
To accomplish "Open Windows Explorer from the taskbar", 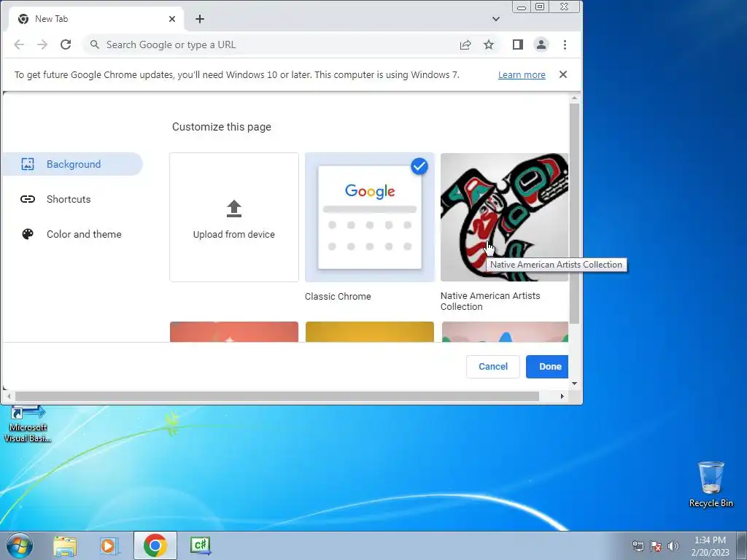I will [65, 545].
